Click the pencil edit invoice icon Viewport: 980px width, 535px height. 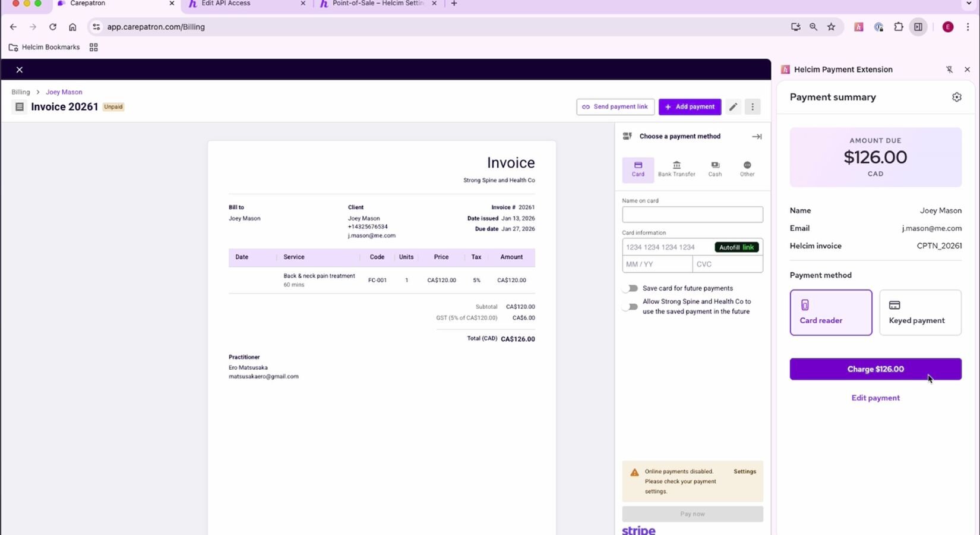(x=733, y=107)
